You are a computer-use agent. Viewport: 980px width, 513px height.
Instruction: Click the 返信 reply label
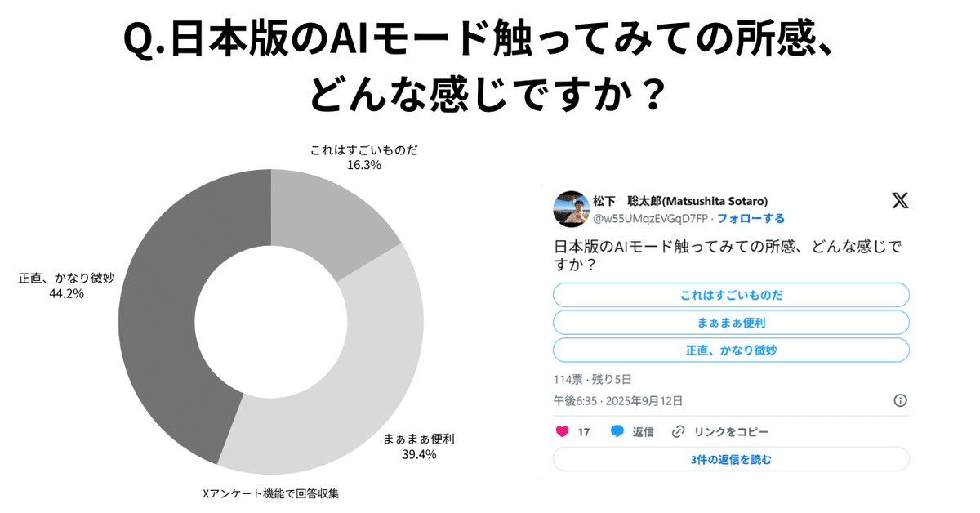pyautogui.click(x=644, y=431)
